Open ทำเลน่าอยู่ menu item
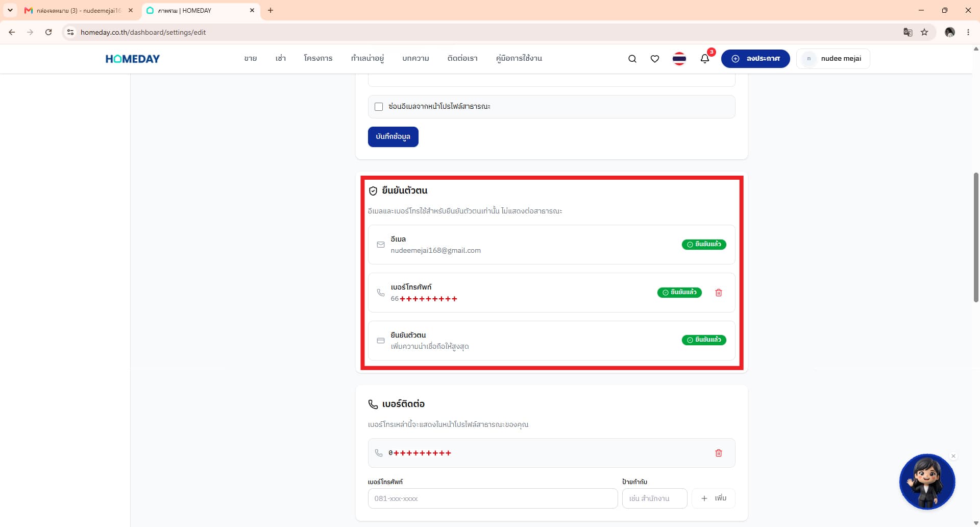Screen dimensions: 980x527 367,58
